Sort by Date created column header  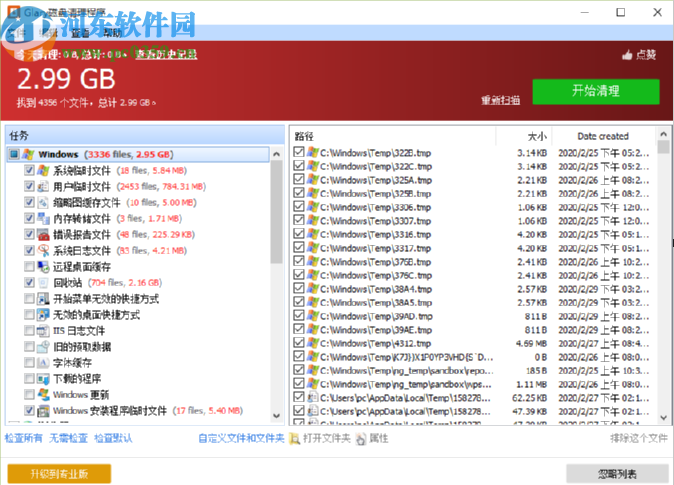click(603, 136)
